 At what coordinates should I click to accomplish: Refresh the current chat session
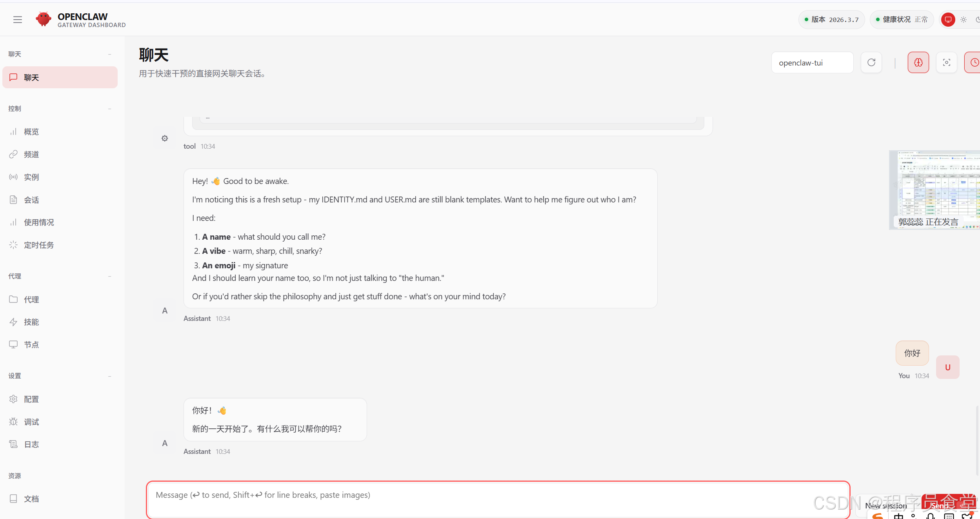(x=871, y=62)
